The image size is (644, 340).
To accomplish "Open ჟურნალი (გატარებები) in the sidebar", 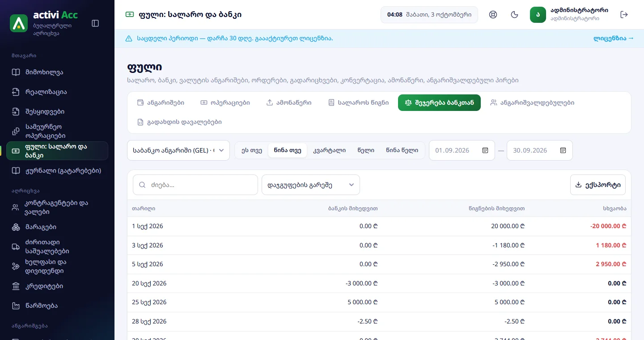I will tap(57, 170).
